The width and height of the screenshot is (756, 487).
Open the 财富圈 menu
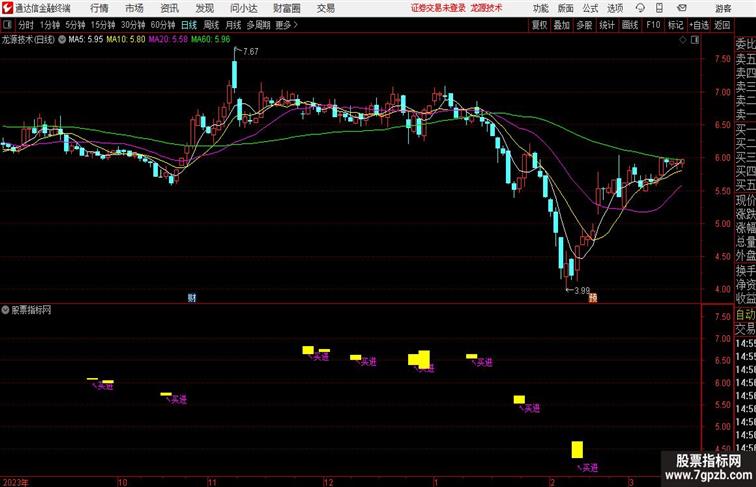(x=286, y=8)
